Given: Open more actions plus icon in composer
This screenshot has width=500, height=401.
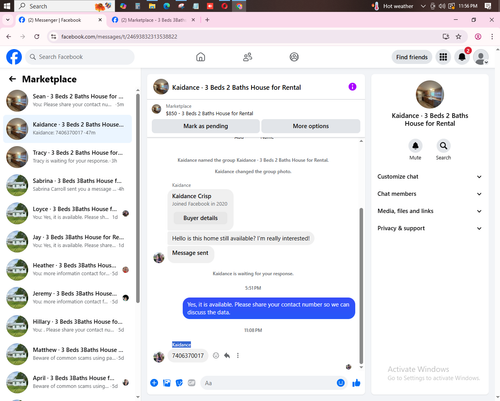Looking at the screenshot, I should 154,383.
